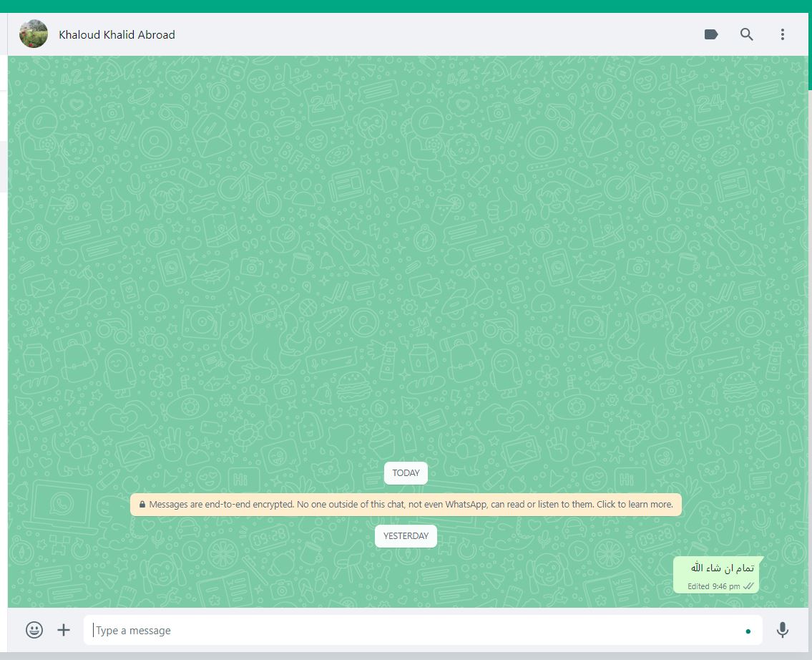Start voice recording with microphone icon
The image size is (812, 660).
[x=783, y=630]
